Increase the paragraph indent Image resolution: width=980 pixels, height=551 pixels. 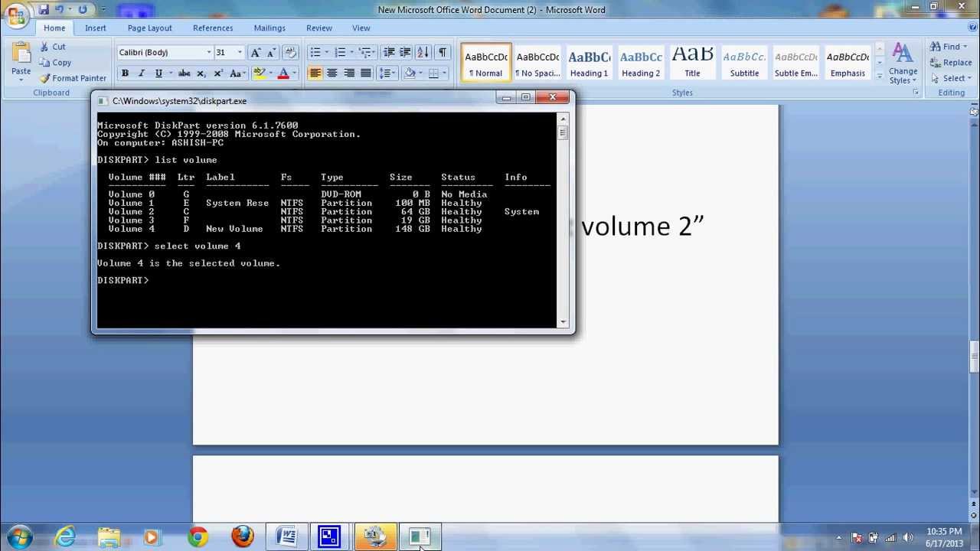click(x=405, y=52)
